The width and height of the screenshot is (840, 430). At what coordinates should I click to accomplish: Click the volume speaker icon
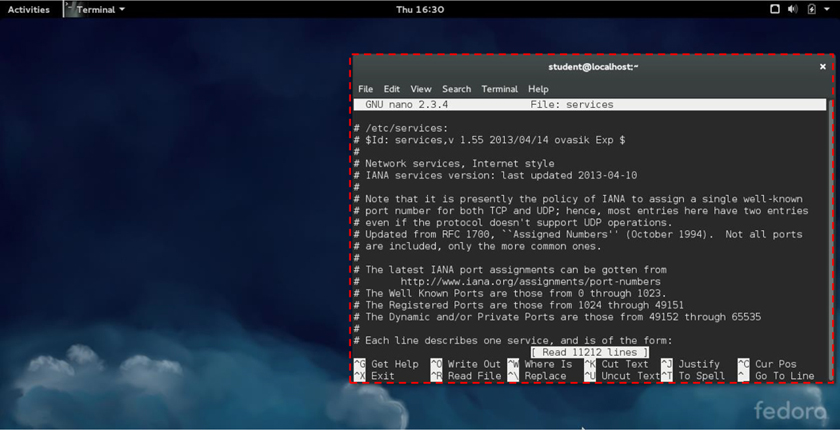(x=792, y=9)
